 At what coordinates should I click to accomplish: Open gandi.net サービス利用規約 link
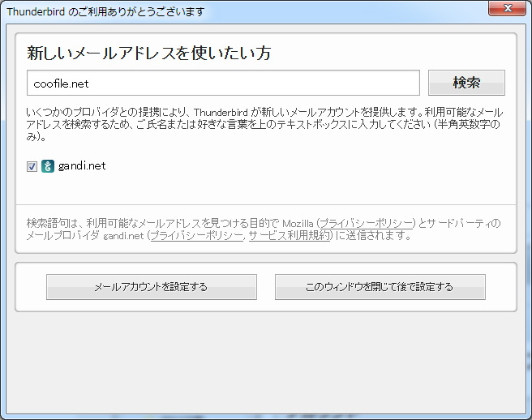click(289, 235)
